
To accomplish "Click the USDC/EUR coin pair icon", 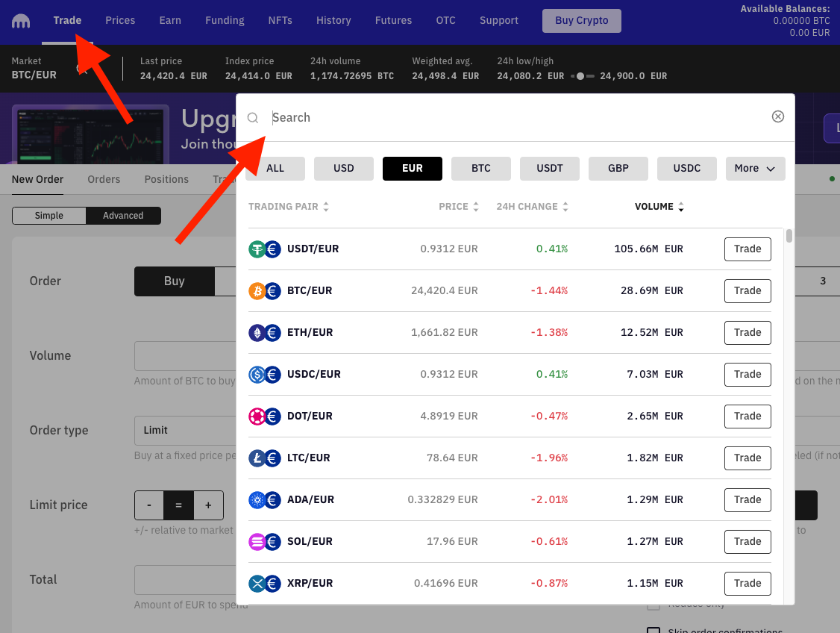I will (x=265, y=375).
